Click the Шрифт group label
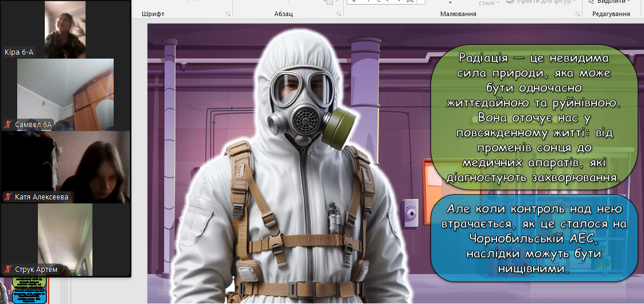 [x=153, y=14]
